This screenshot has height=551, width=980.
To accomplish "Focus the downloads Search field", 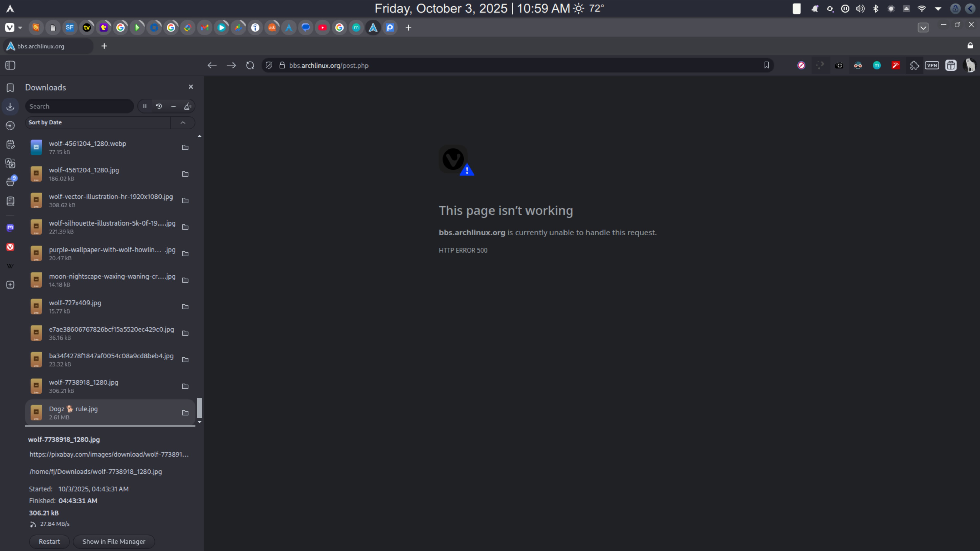I will point(80,106).
